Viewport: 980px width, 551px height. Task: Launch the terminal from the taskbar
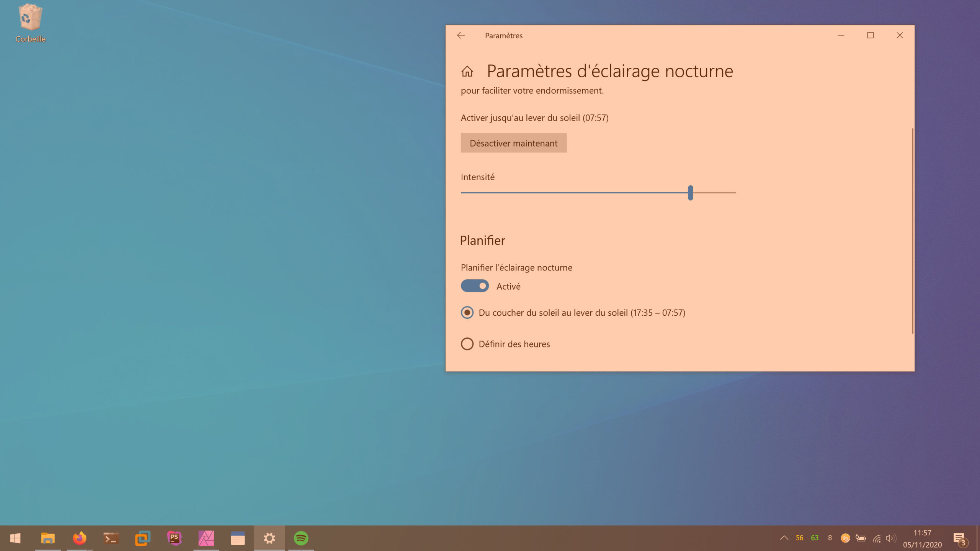(111, 538)
